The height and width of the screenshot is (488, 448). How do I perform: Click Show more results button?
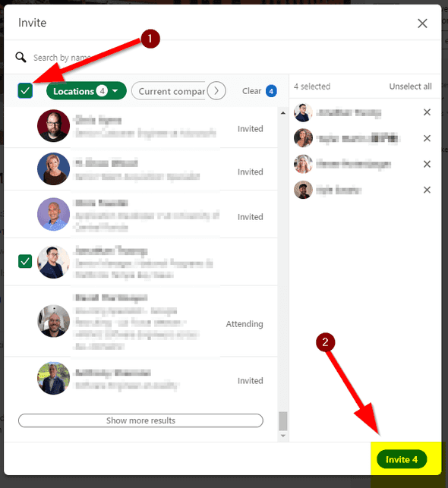140,420
